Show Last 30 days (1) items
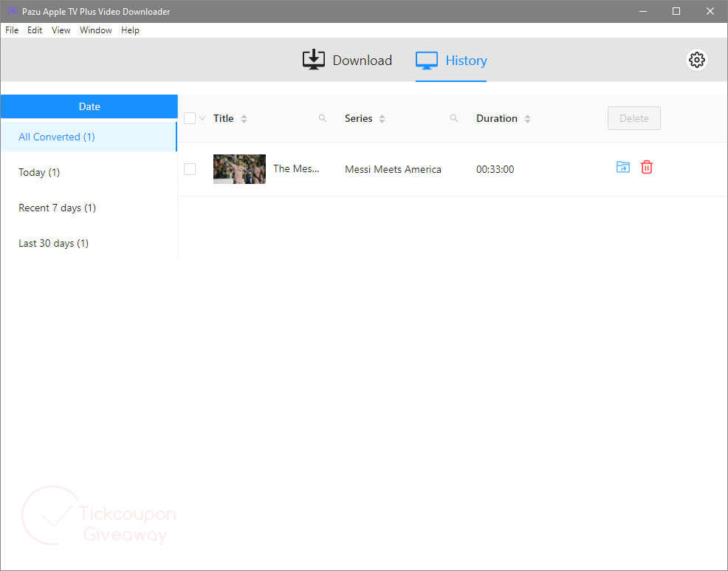Screen dimensions: 728x571 tap(89, 243)
